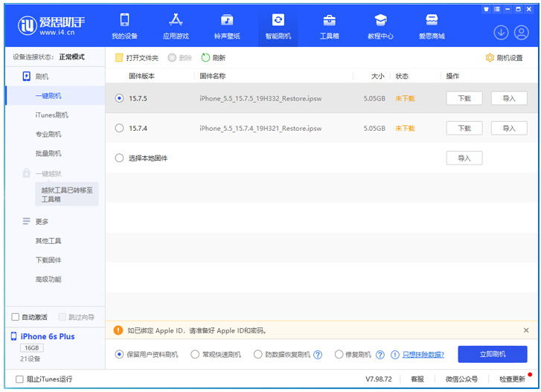Click the iPhone 6s Plus device name
This screenshot has width=541, height=392.
48,336
